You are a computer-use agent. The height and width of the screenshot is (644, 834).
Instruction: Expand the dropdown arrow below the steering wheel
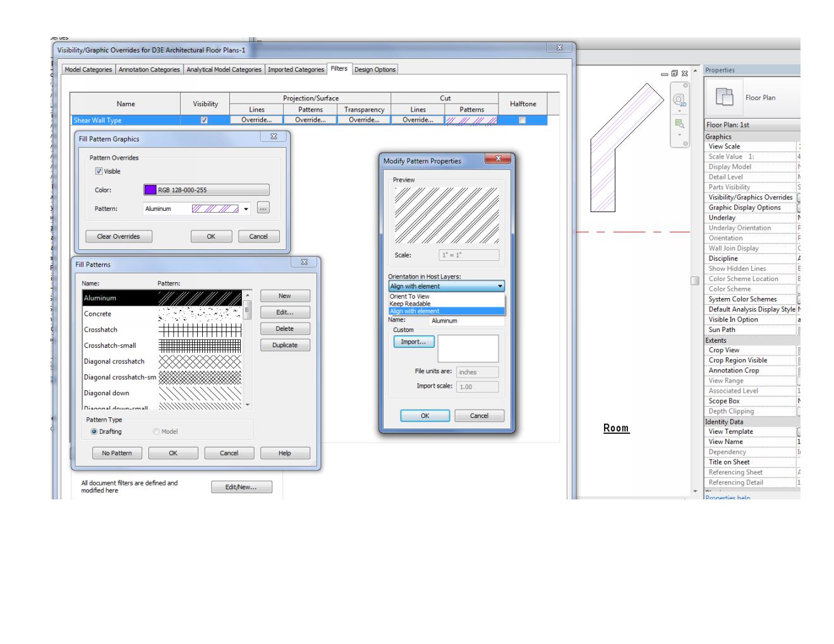[679, 110]
